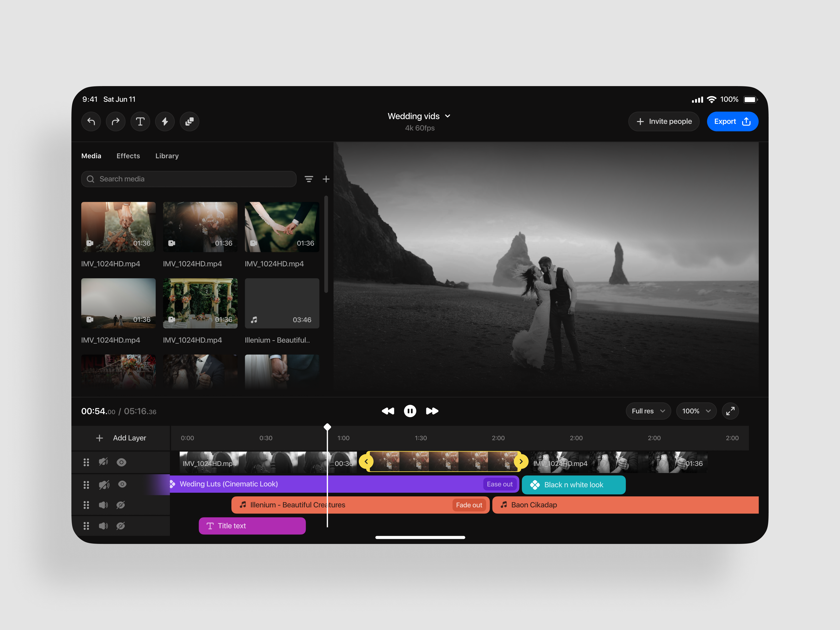Open the Text tool icon
The image size is (840, 630).
point(140,122)
